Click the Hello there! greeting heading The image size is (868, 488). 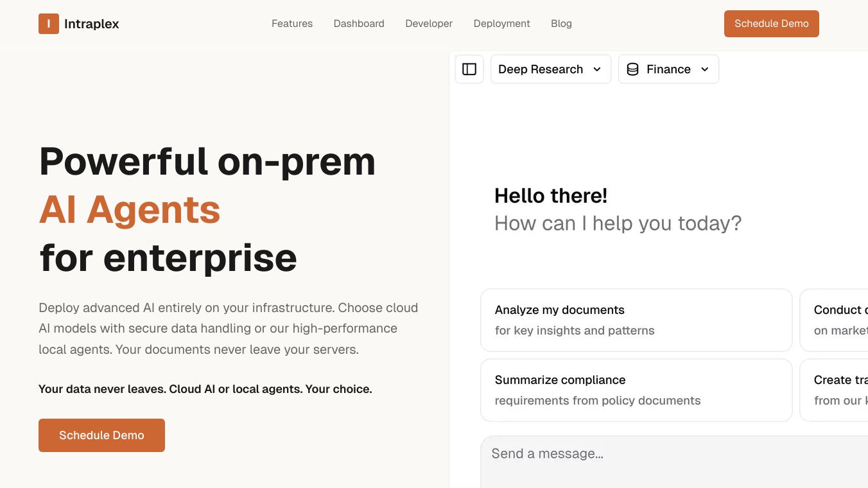[x=551, y=196]
